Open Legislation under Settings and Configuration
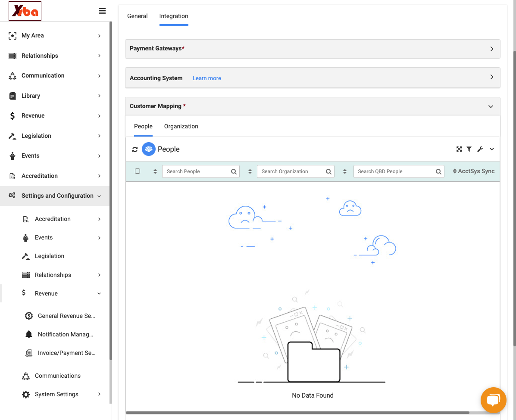 50,256
